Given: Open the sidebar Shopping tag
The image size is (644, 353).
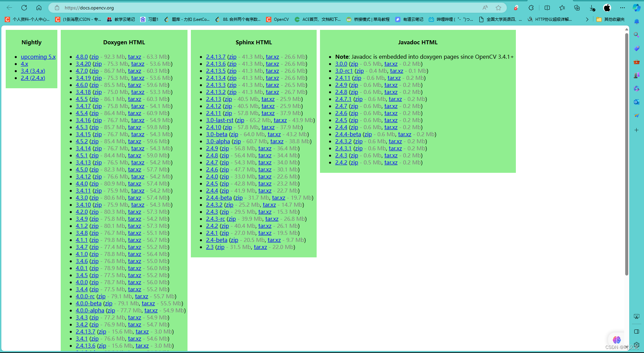Looking at the screenshot, I should 637,48.
